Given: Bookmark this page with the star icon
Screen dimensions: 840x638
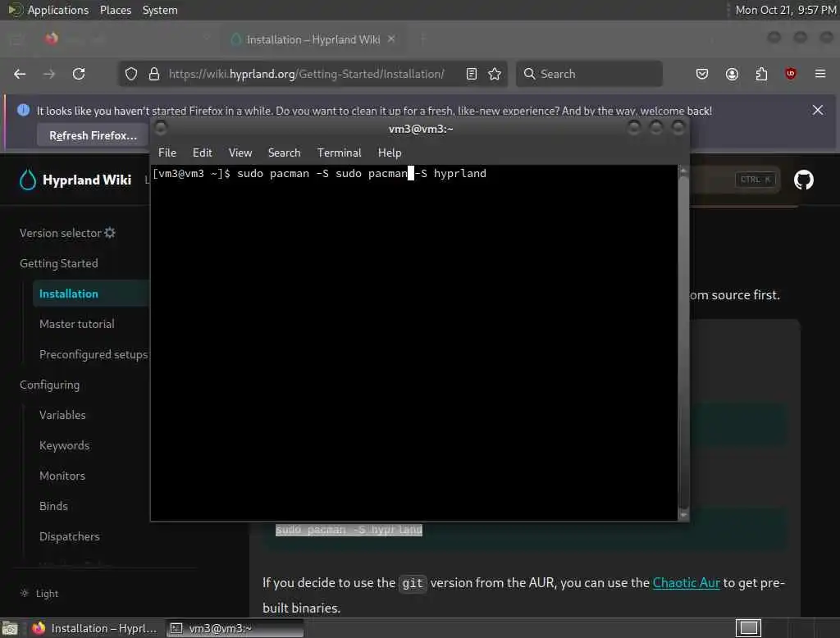Looking at the screenshot, I should [495, 74].
